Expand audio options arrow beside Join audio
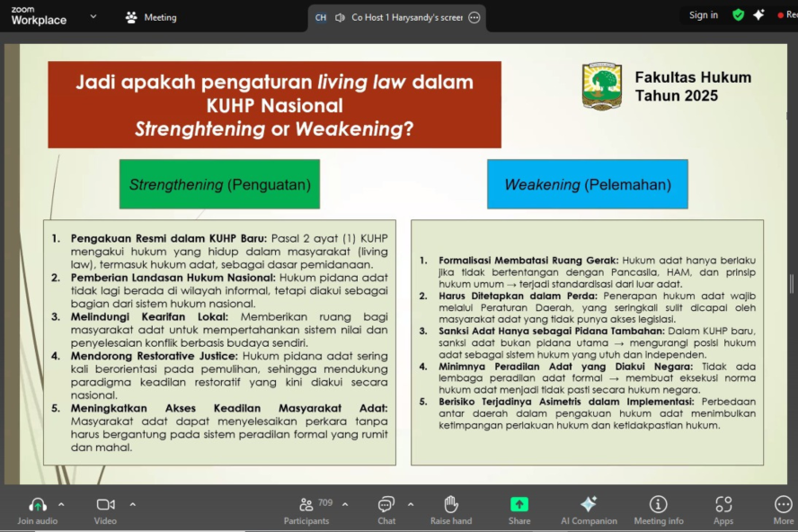The width and height of the screenshot is (798, 532). point(61,504)
